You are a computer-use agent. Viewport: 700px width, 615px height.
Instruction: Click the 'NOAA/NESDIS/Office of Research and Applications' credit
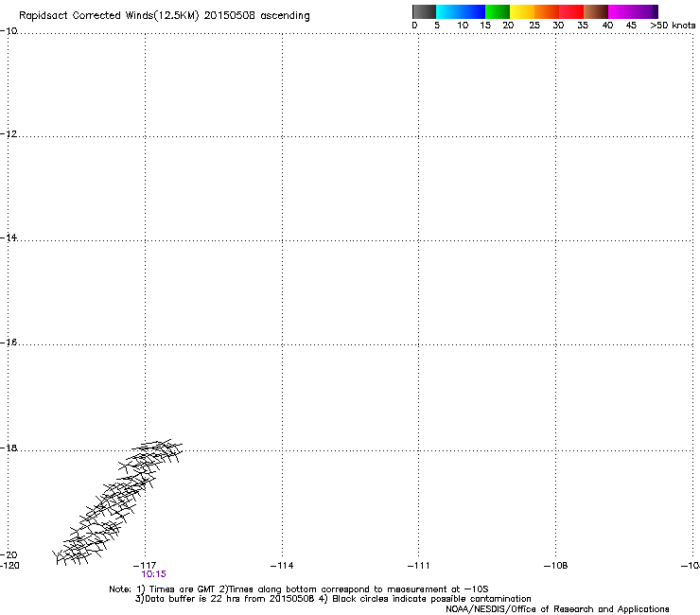(x=557, y=609)
